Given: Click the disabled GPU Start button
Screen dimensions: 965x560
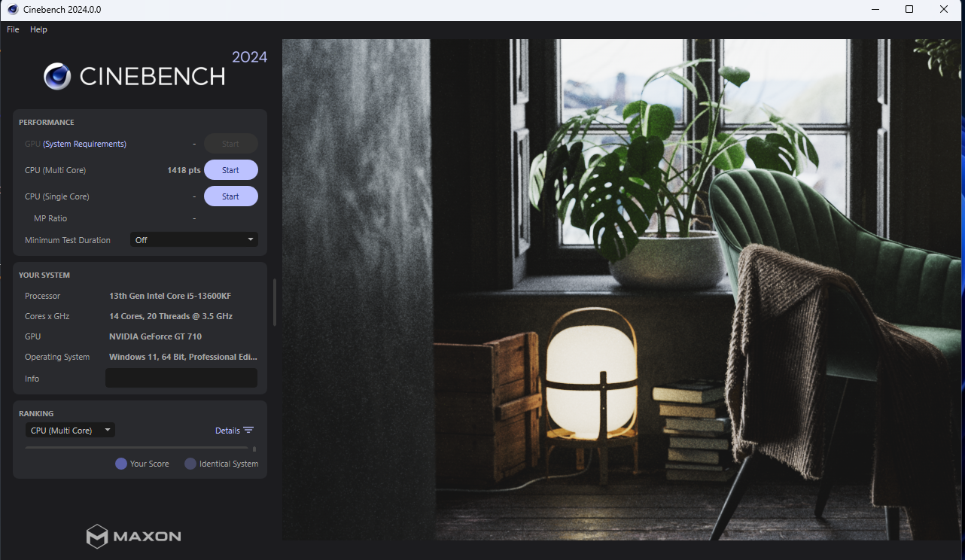Looking at the screenshot, I should click(231, 144).
